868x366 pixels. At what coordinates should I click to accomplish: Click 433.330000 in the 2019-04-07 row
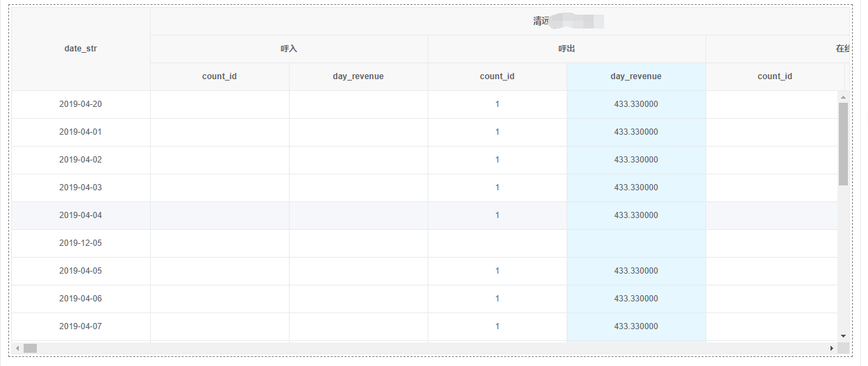(636, 326)
